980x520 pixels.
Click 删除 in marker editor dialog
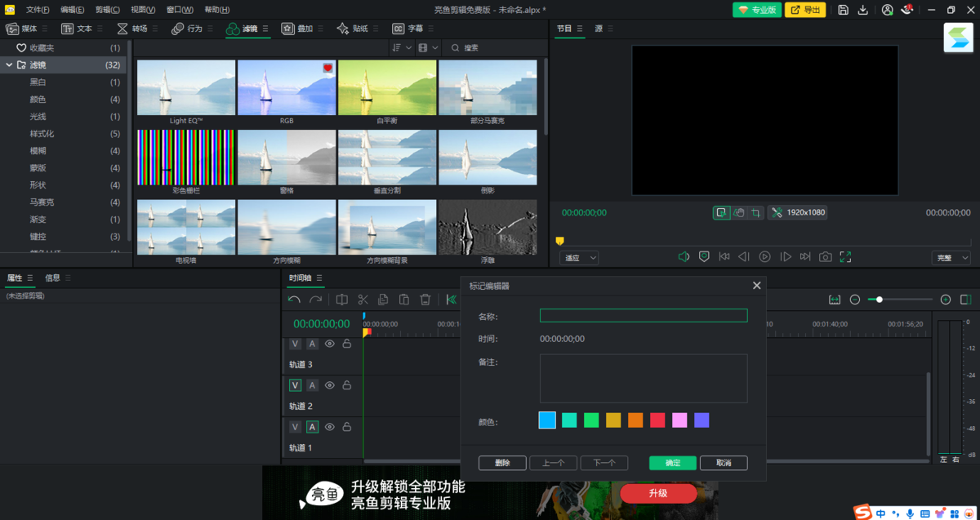point(503,463)
